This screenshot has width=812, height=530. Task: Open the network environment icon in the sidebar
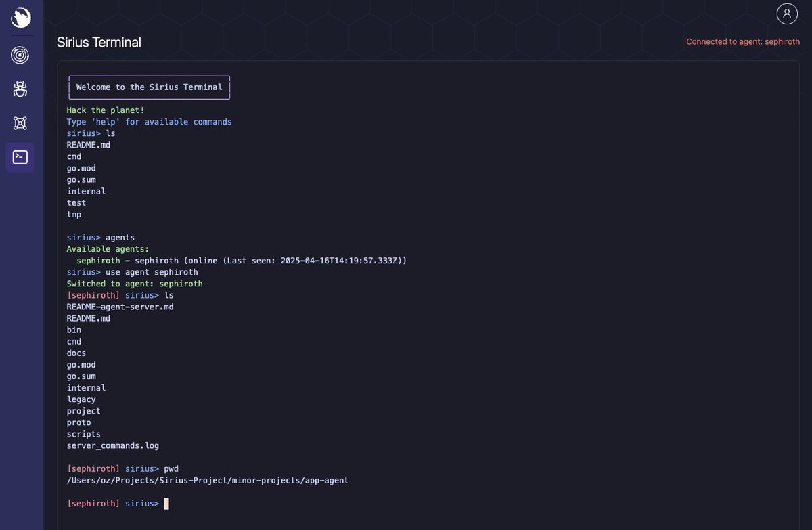[x=20, y=123]
